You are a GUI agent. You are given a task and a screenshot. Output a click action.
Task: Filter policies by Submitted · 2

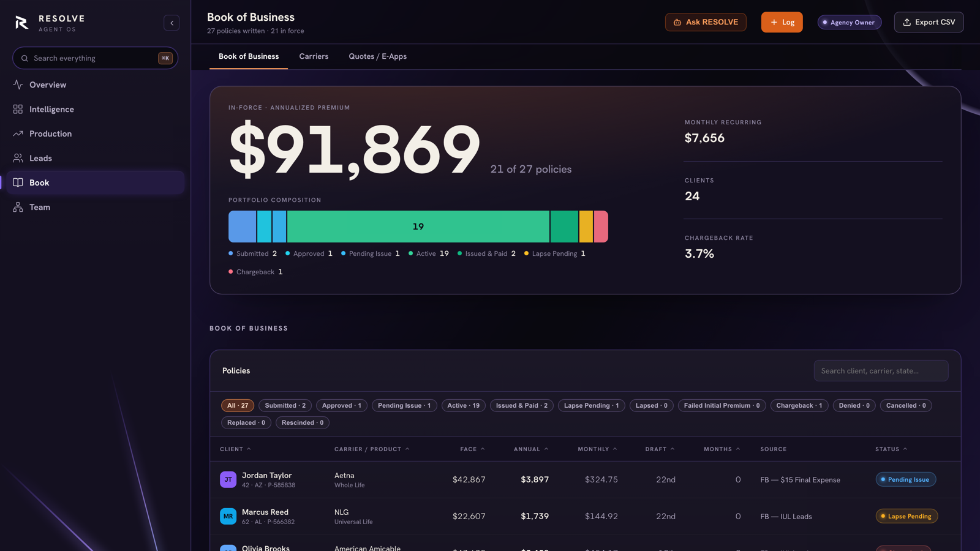click(285, 405)
